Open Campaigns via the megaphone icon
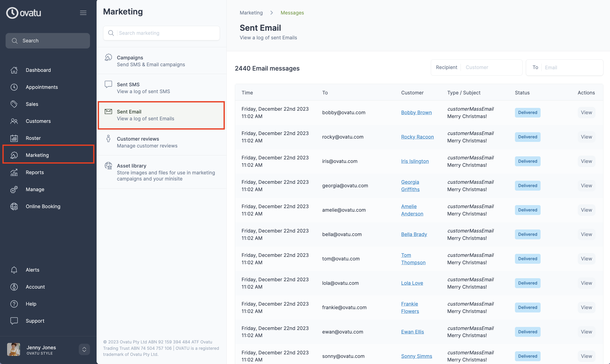Image resolution: width=610 pixels, height=364 pixels. coord(109,58)
